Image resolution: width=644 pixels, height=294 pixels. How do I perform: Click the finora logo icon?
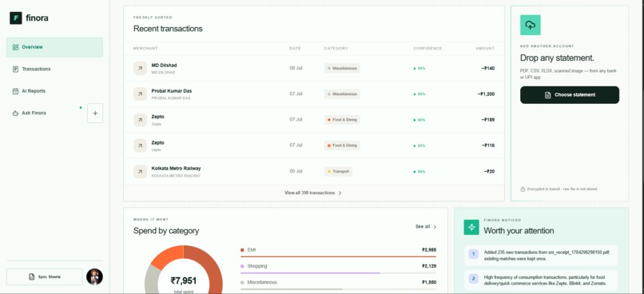(16, 18)
